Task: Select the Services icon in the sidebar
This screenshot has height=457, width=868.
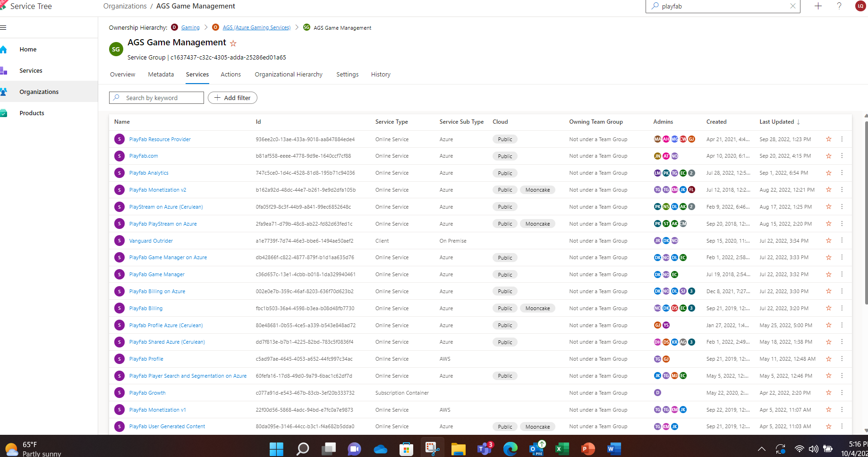Action: [5, 70]
